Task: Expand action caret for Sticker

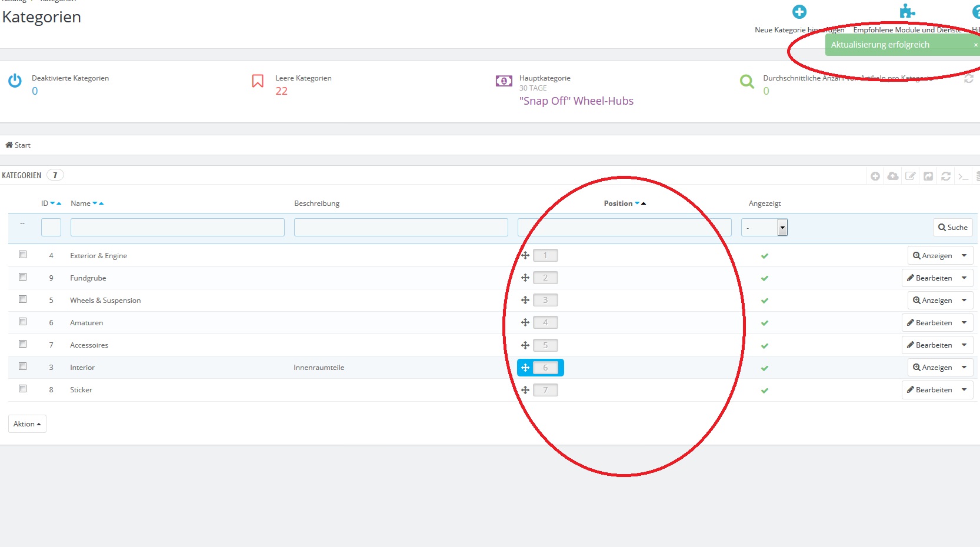Action: click(964, 389)
